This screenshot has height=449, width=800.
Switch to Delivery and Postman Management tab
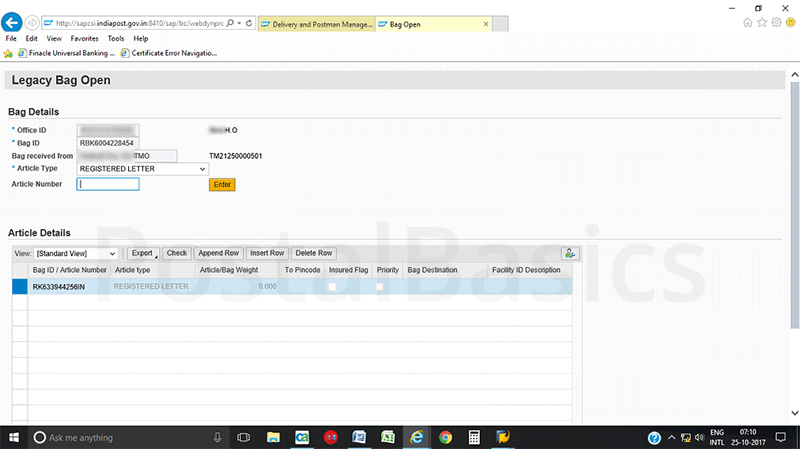pyautogui.click(x=315, y=22)
